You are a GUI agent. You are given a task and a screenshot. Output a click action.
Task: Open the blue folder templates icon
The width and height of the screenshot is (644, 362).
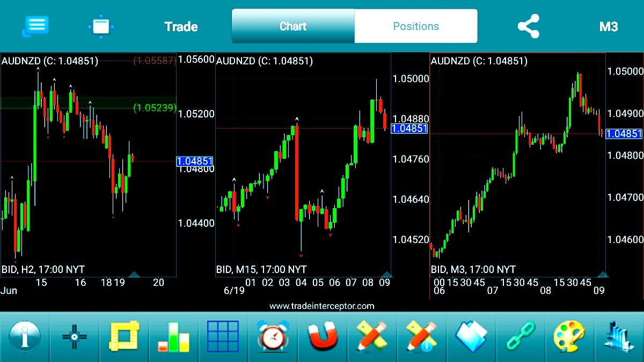[x=471, y=337]
